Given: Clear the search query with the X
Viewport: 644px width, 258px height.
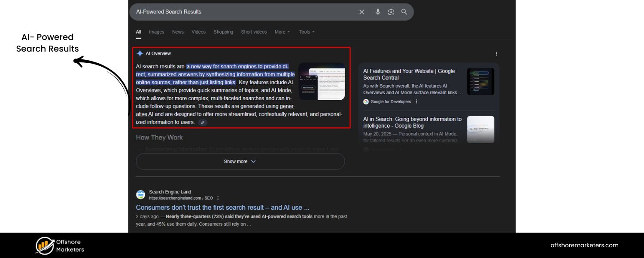Looking at the screenshot, I should click(361, 12).
